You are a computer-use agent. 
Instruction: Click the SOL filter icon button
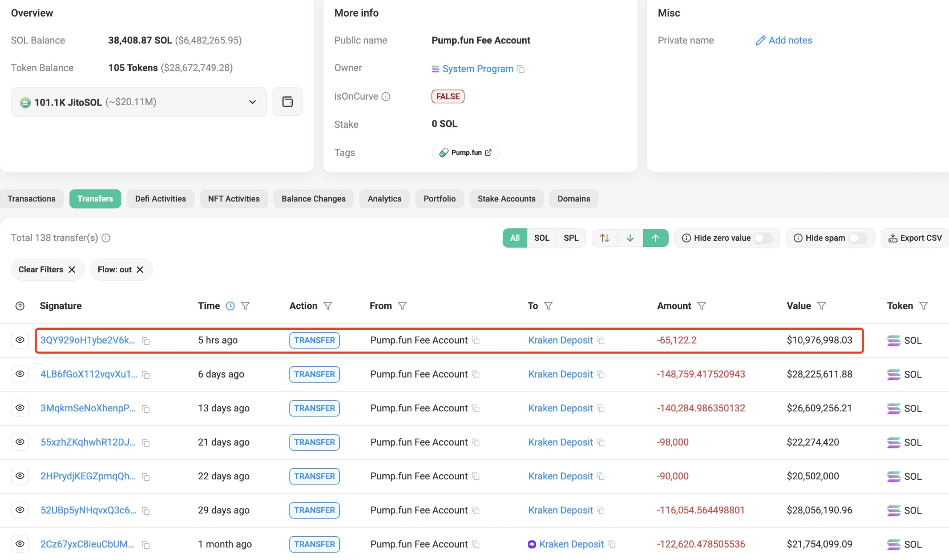coord(542,238)
